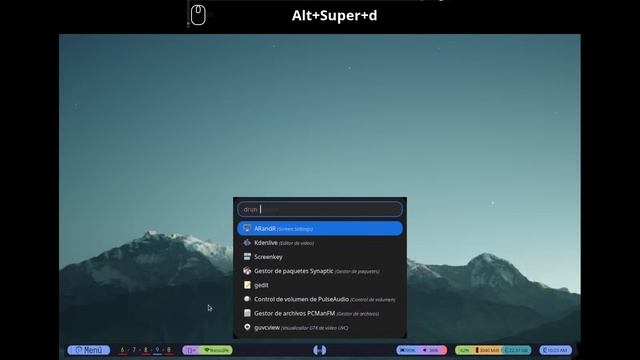Switch to workspace 9 on the panel
This screenshot has width=640, height=360.
(157, 350)
